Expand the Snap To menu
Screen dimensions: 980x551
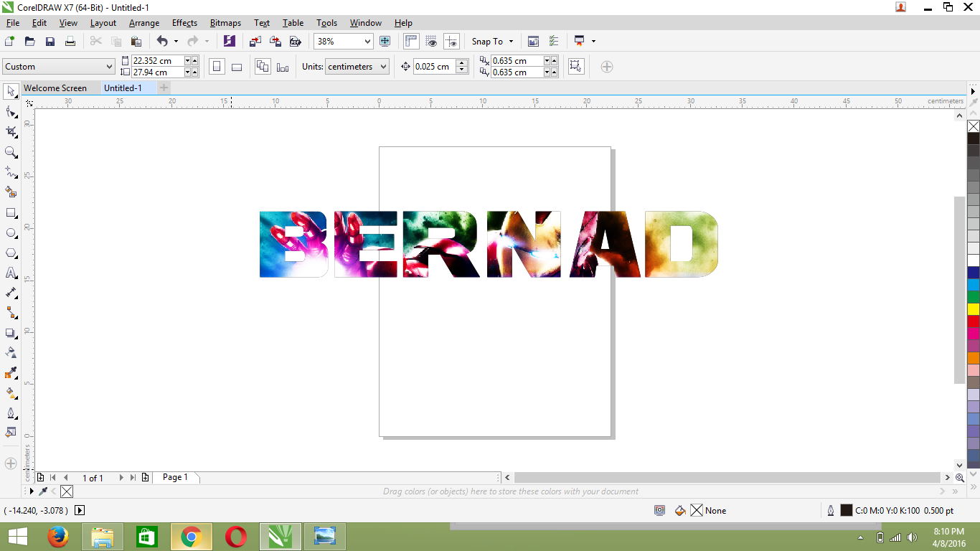coord(492,41)
